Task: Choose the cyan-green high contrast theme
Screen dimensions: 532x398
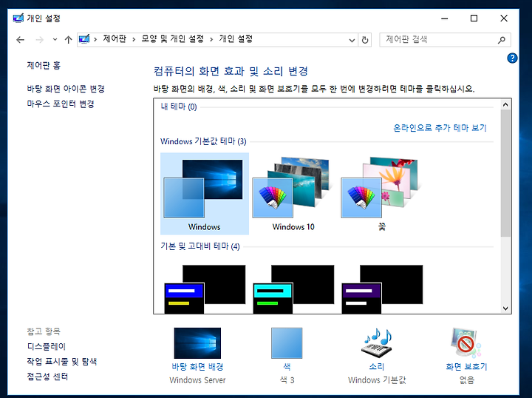Action: click(x=293, y=289)
